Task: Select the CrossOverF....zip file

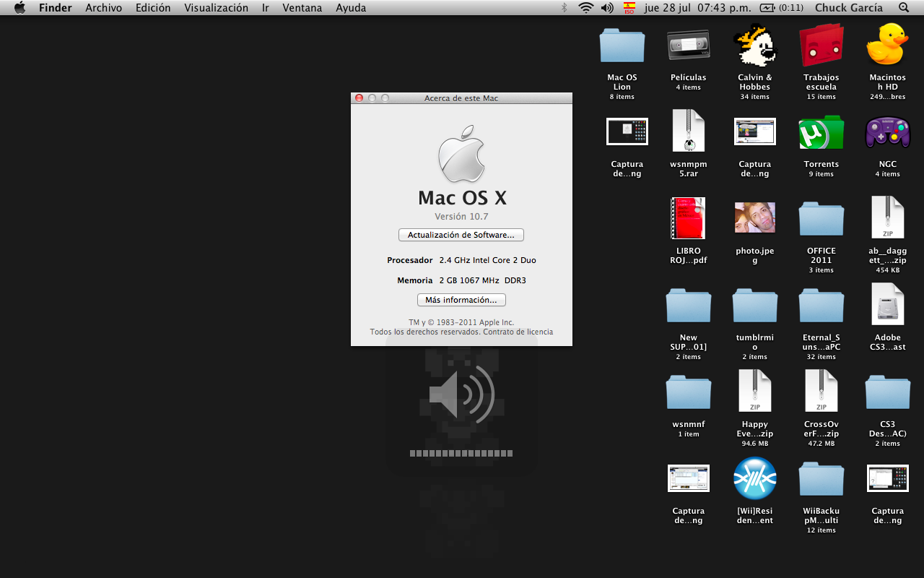Action: tap(821, 391)
